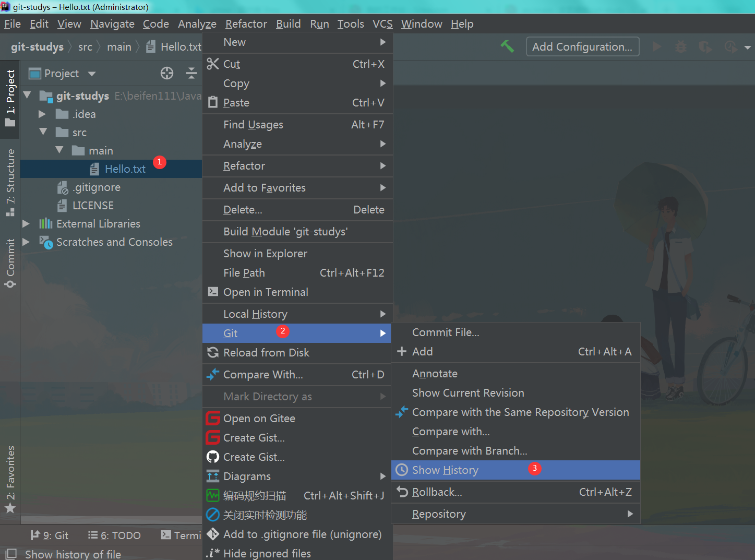Open the File menu

(13, 24)
